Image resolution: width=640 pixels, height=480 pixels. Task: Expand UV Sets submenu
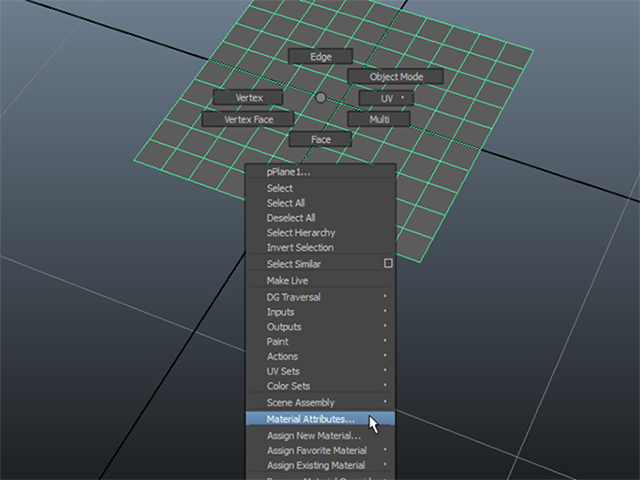[x=320, y=371]
